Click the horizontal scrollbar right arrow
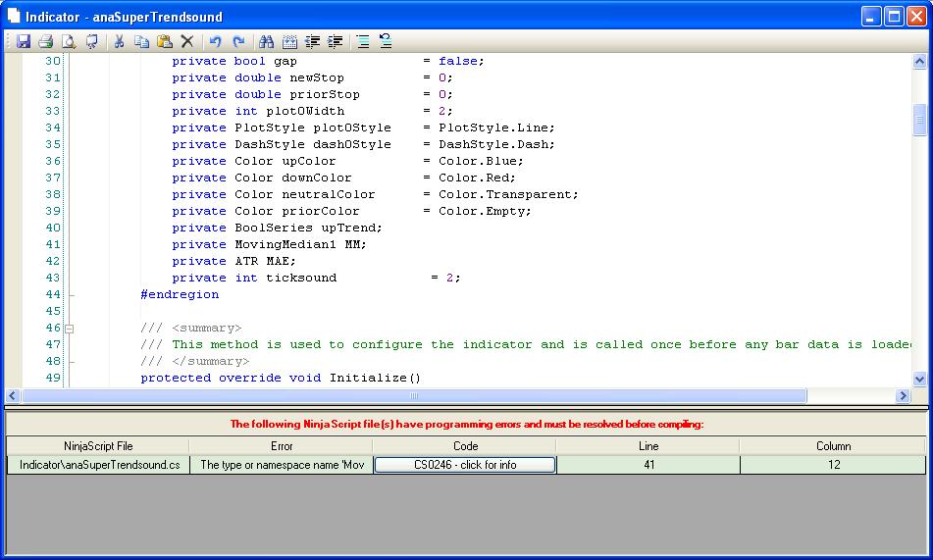Viewport: 933px width, 560px height. [904, 396]
